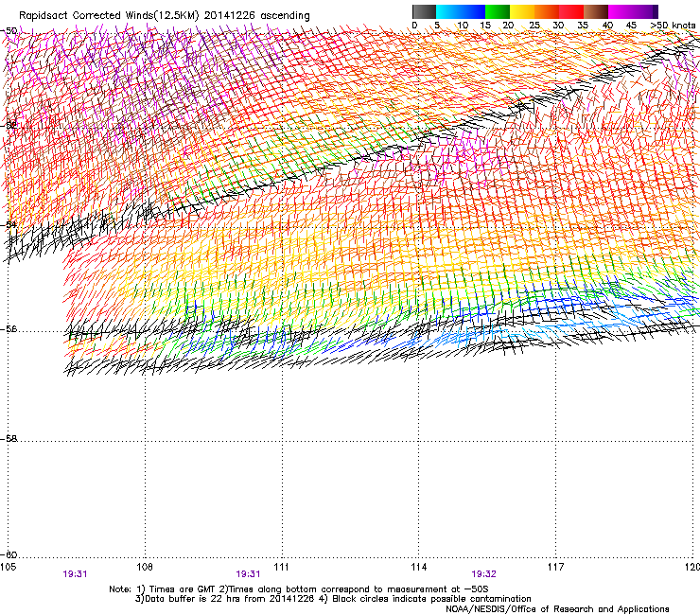700x615 pixels.
Task: Click the 19:31 time marker between 105 and 108
Action: pos(75,574)
